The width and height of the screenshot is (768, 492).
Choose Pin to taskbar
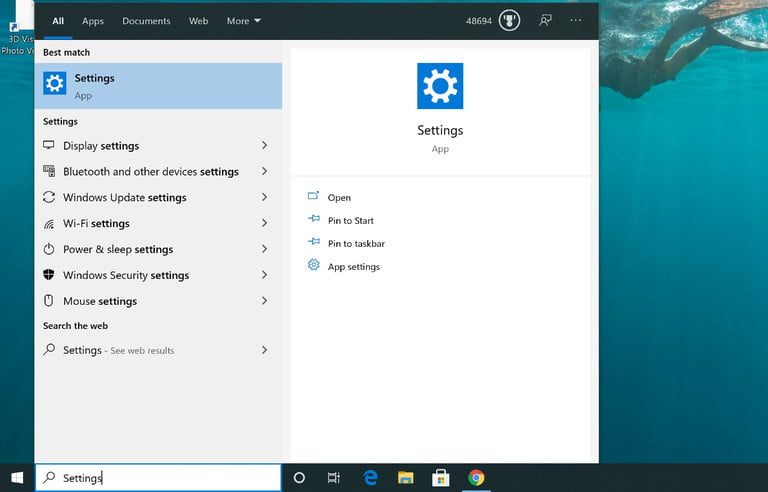click(x=356, y=244)
